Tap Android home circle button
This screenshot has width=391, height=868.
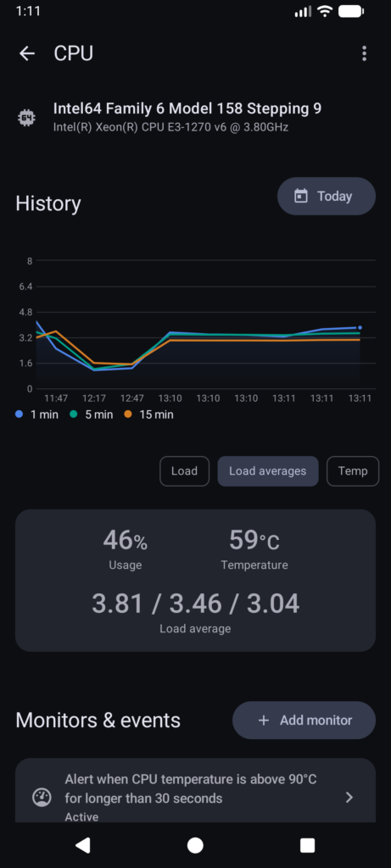(x=195, y=845)
